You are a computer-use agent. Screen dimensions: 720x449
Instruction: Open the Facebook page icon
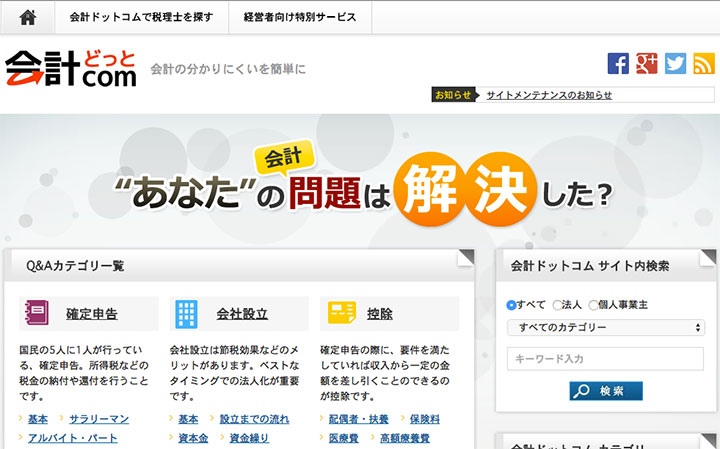click(x=618, y=63)
